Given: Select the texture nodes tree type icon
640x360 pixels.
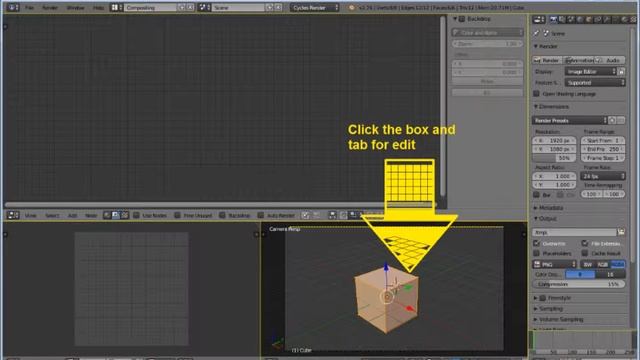Looking at the screenshot, I should pos(124,215).
